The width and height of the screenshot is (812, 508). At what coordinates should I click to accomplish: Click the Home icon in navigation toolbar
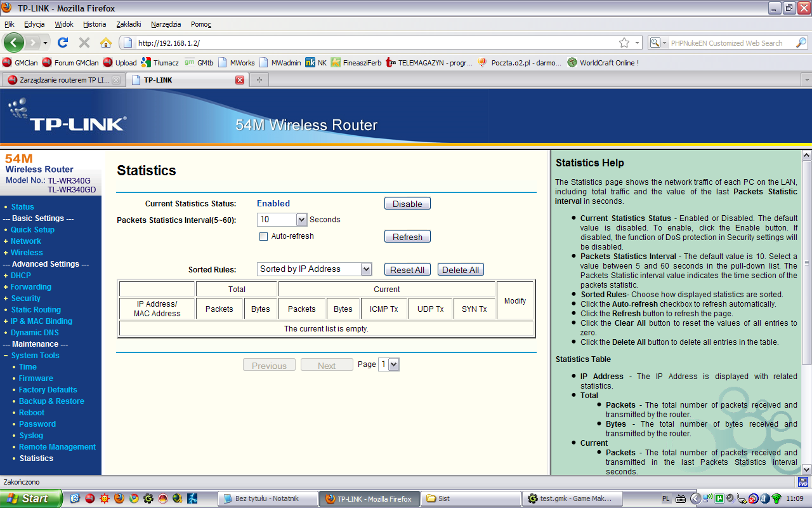[x=106, y=43]
